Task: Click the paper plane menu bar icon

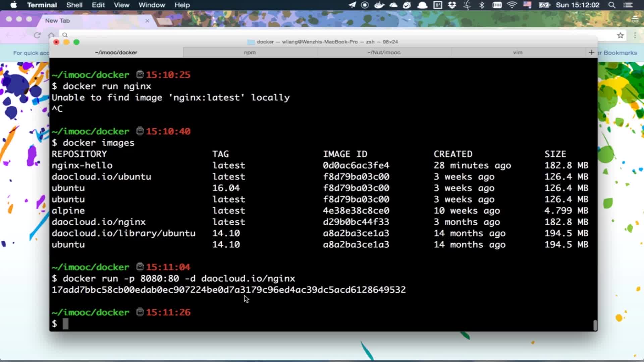Action: pos(352,5)
